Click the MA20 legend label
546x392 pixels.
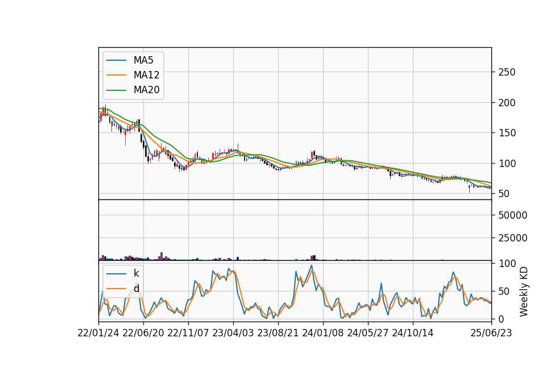pos(146,90)
